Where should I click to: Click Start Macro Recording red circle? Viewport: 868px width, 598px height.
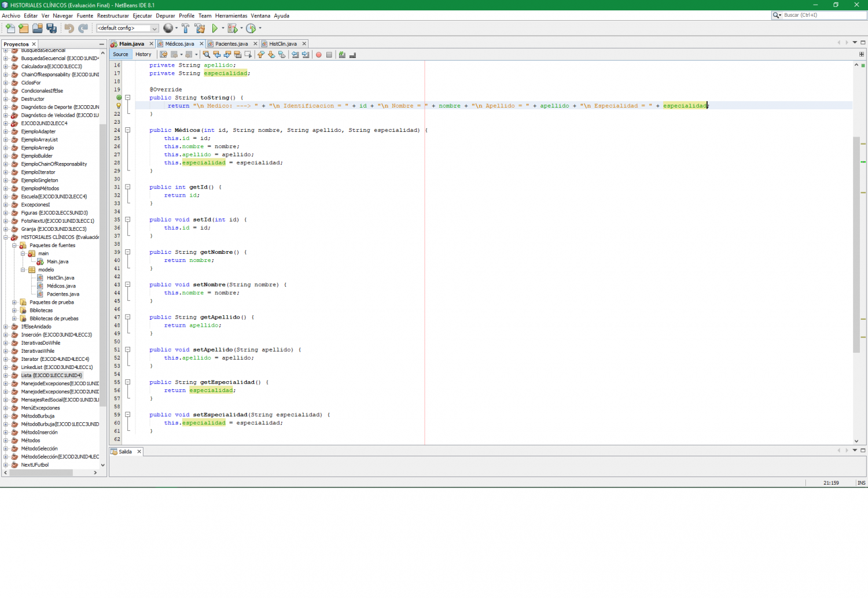click(318, 54)
